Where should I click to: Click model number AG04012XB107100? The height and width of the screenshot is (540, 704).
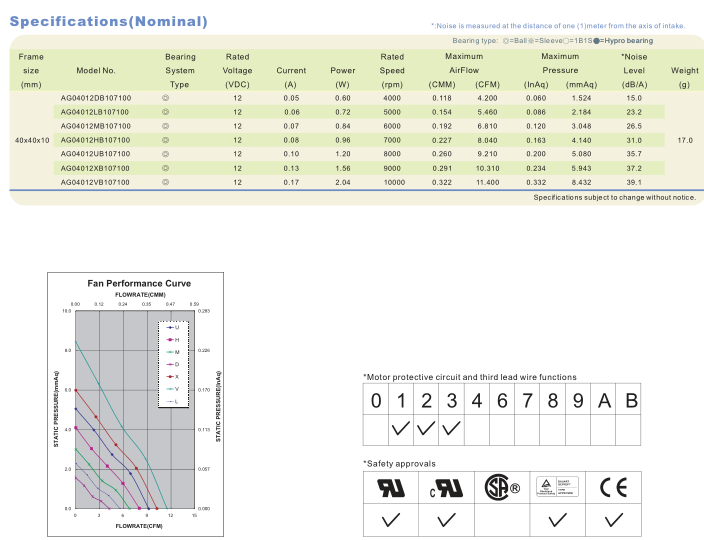(95, 168)
